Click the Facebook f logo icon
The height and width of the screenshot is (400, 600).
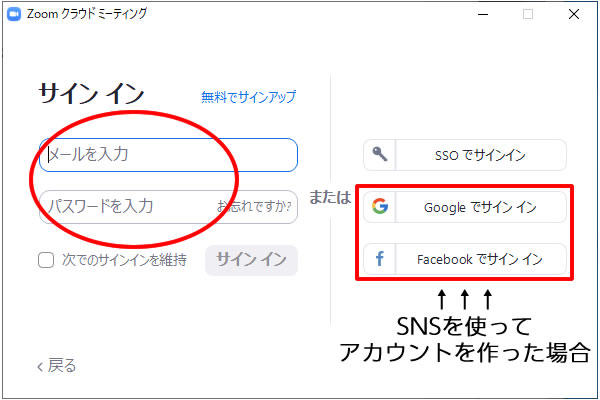[x=380, y=260]
